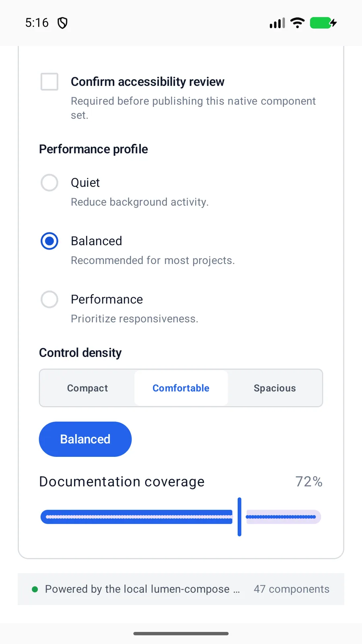Choose the Performance profile radio option
Viewport: 362px width, 644px height.
coord(49,299)
